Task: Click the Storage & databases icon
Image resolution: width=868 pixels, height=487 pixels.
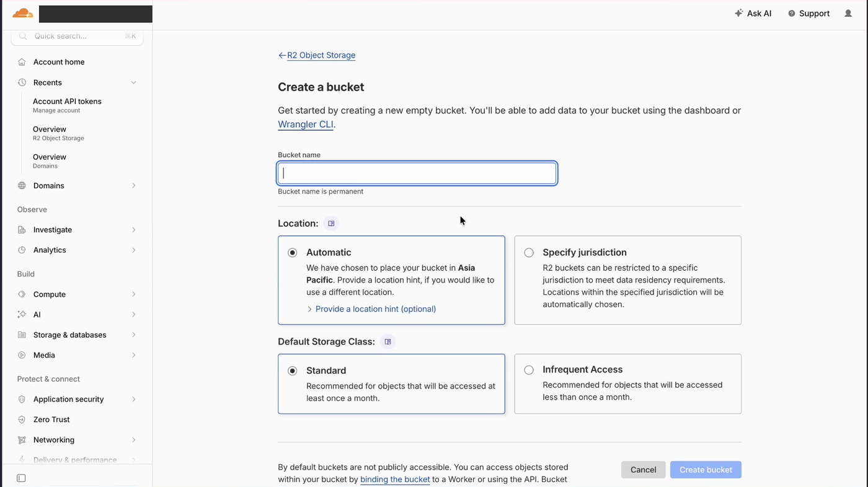Action: click(22, 335)
